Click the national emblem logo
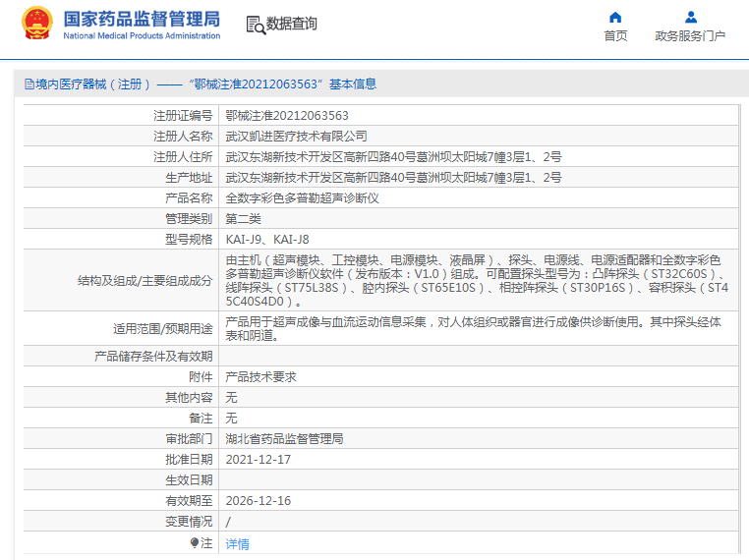749x560 pixels. [38, 24]
